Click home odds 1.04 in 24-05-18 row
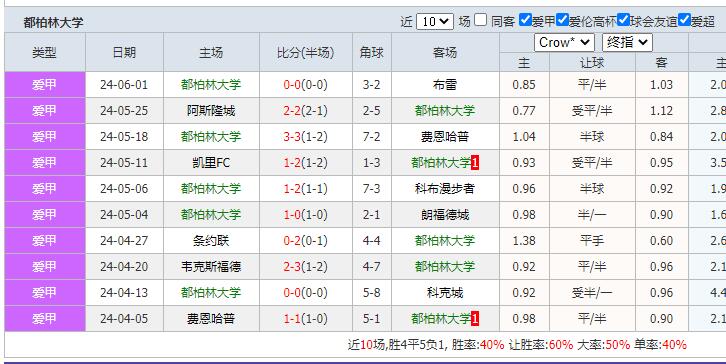 click(x=524, y=137)
